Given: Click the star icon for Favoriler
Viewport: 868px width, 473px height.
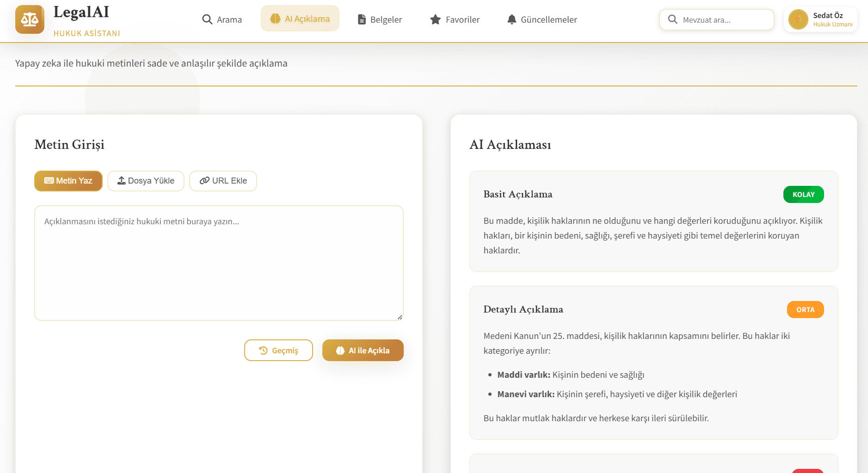Looking at the screenshot, I should pos(435,19).
